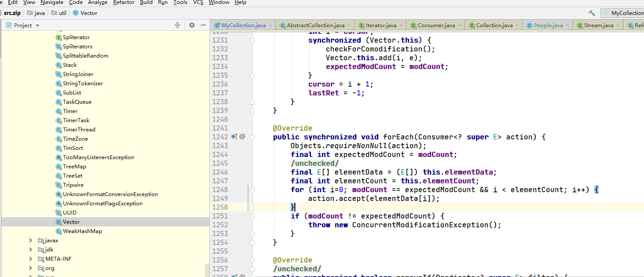Select Tripwire in project tree
Screen dimensions: 644x277
(x=73, y=185)
